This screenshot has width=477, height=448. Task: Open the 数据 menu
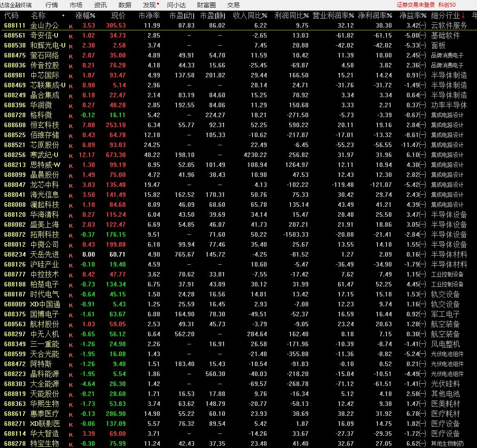(125, 5)
